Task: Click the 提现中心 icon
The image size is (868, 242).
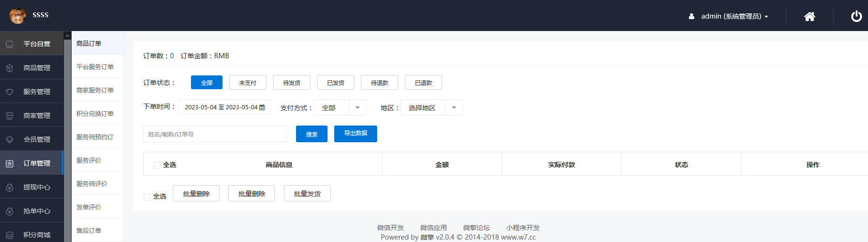Action: [x=10, y=187]
